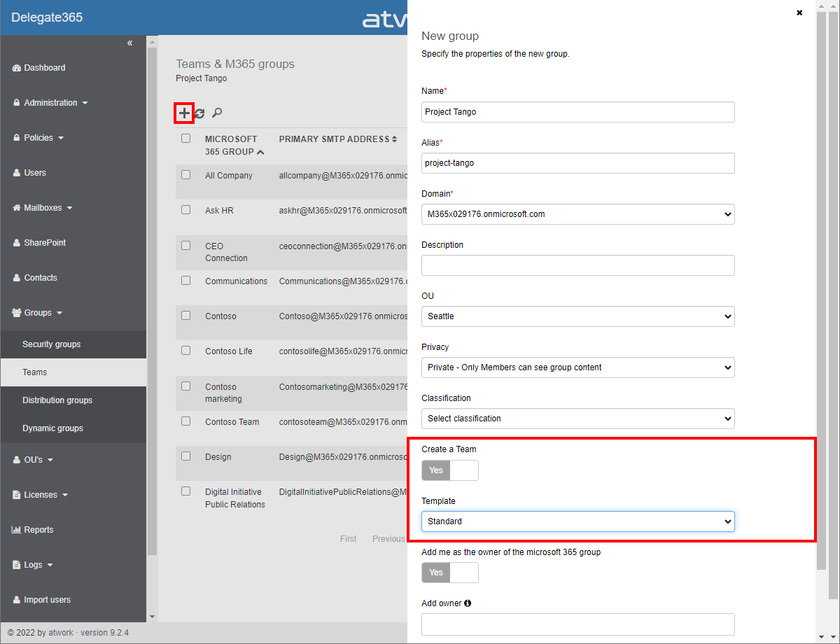Click the Add owner info icon

[468, 603]
